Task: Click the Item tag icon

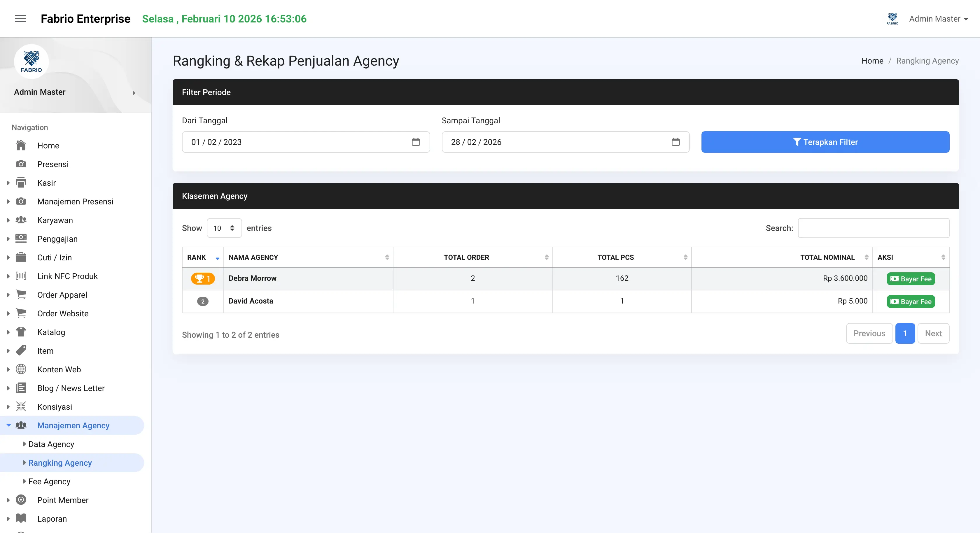Action: (x=21, y=350)
